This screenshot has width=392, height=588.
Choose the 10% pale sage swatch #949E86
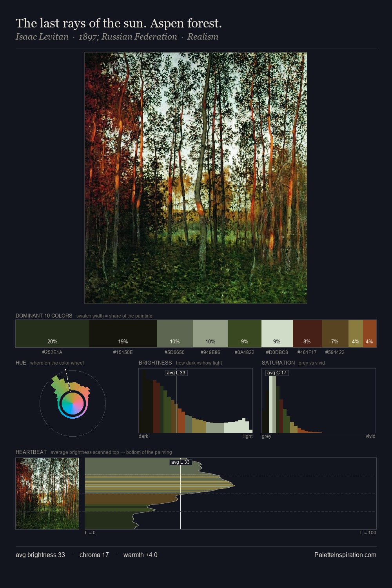(211, 334)
